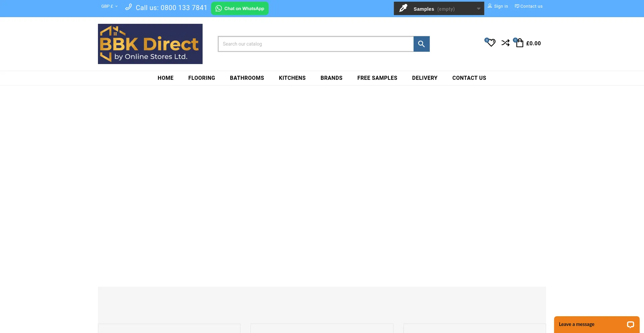Open the Leave a message widget
This screenshot has height=333, width=644.
[577, 324]
